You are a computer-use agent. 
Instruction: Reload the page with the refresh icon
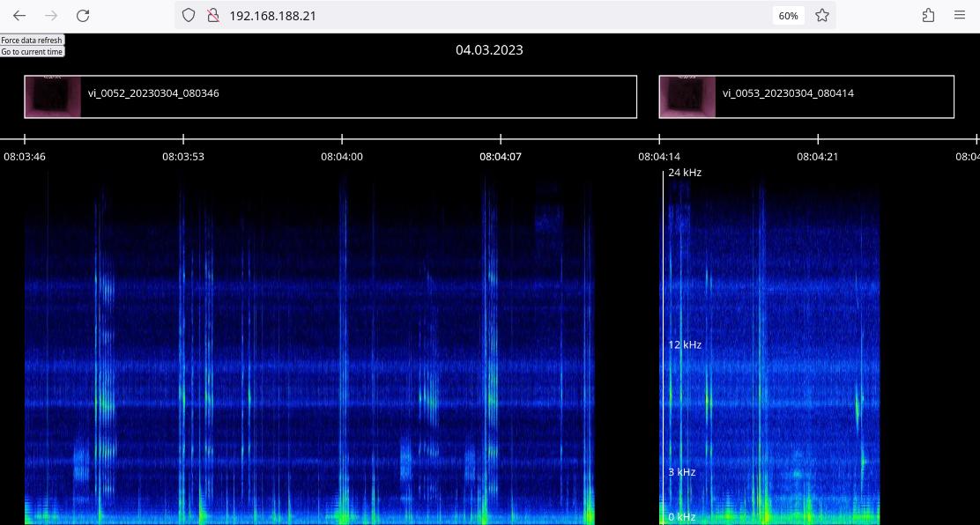pyautogui.click(x=83, y=15)
